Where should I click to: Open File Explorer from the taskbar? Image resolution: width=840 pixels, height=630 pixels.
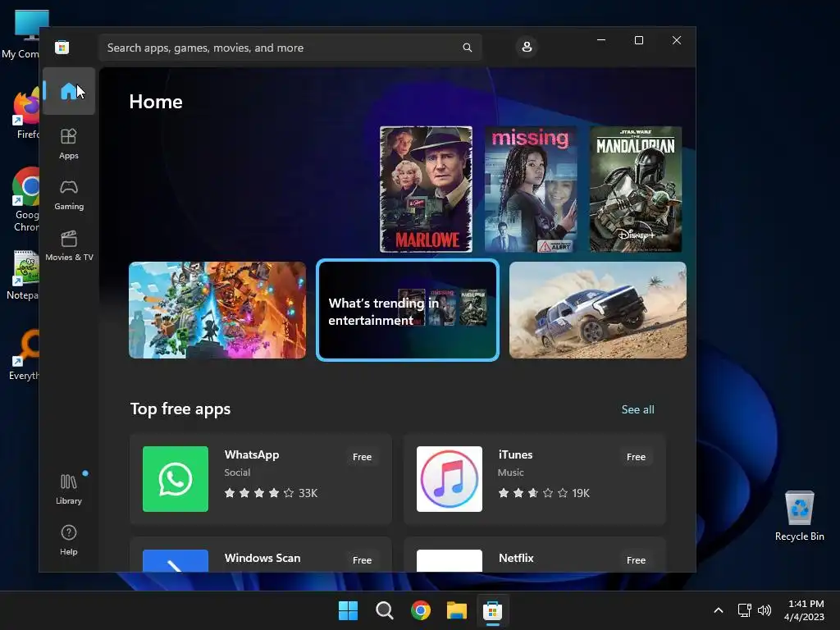(457, 610)
